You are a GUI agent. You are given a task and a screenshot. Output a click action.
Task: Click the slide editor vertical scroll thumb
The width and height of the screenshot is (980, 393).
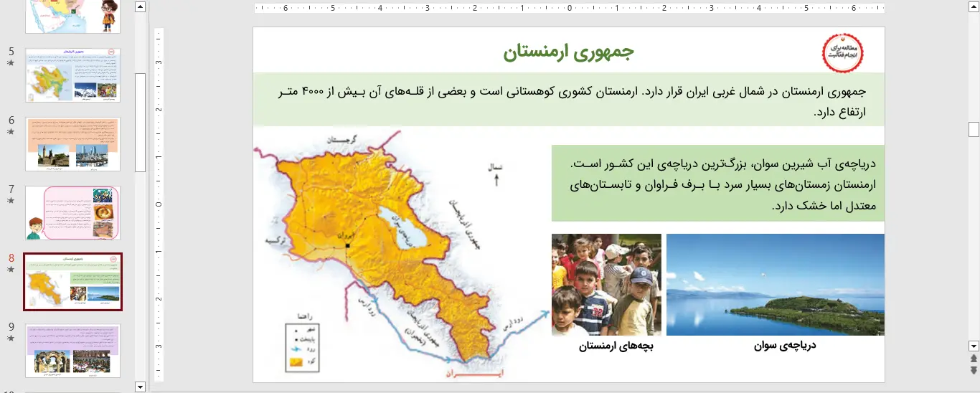click(974, 129)
